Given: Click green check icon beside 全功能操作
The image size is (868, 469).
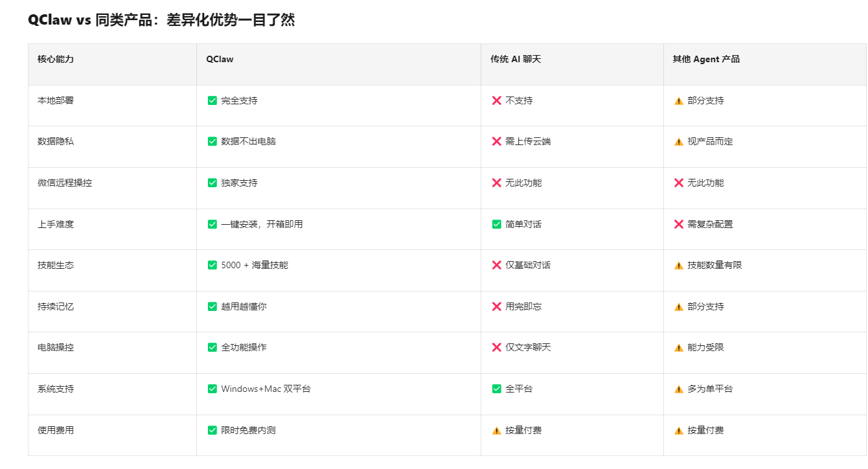Looking at the screenshot, I should pos(212,347).
